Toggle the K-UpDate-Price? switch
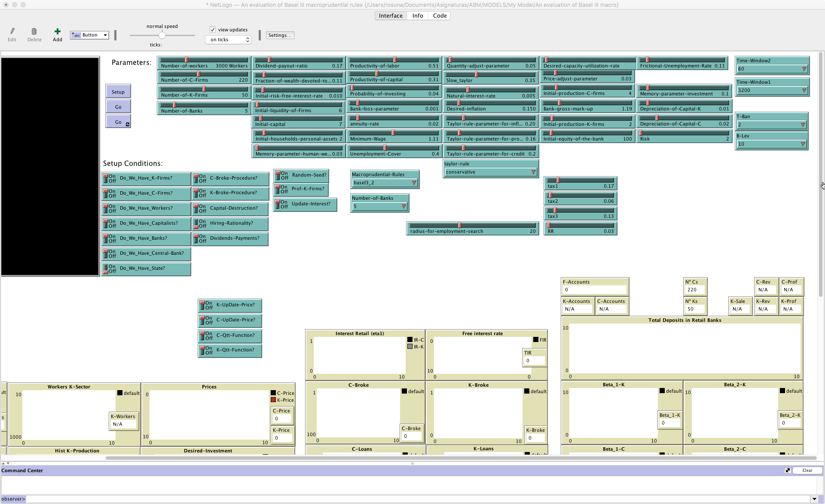825x504 pixels. (202, 305)
